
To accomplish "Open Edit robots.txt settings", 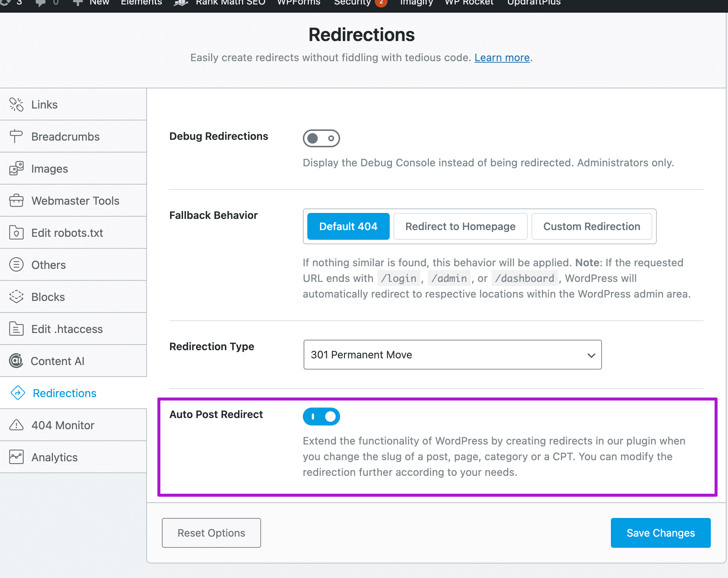I will [16, 232].
